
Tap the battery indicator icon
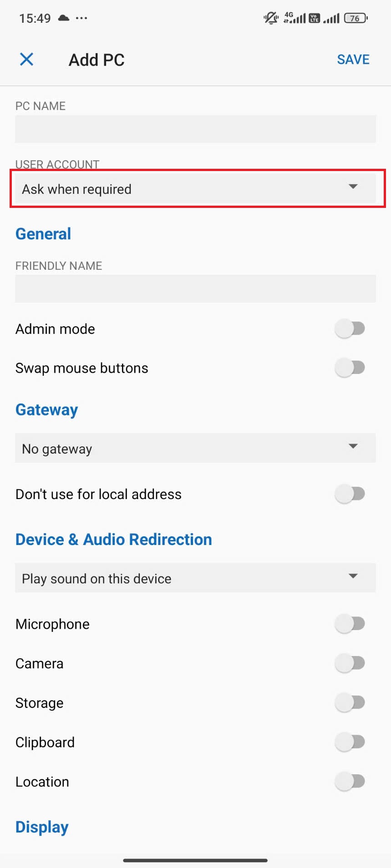click(356, 18)
